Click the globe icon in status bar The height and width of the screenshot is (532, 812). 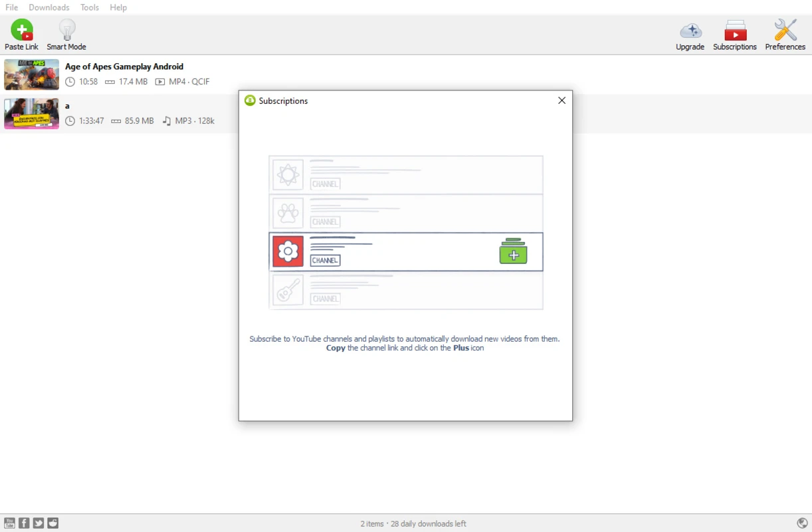802,523
